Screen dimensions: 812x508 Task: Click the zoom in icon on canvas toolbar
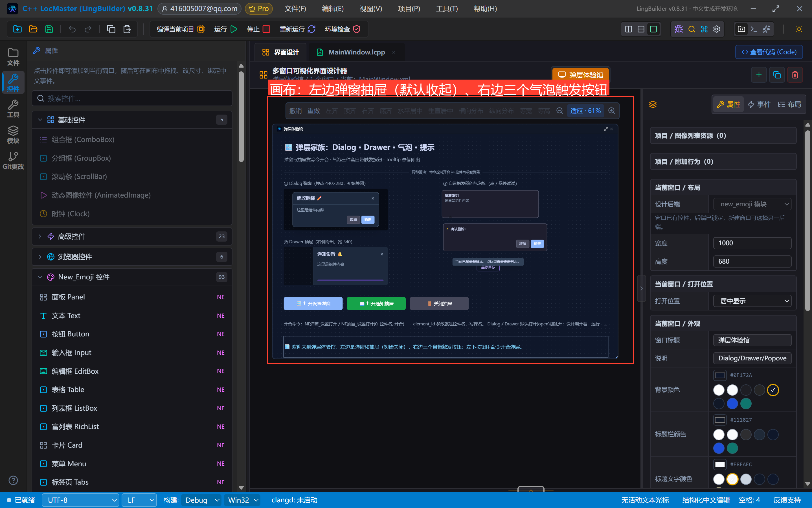click(x=611, y=111)
